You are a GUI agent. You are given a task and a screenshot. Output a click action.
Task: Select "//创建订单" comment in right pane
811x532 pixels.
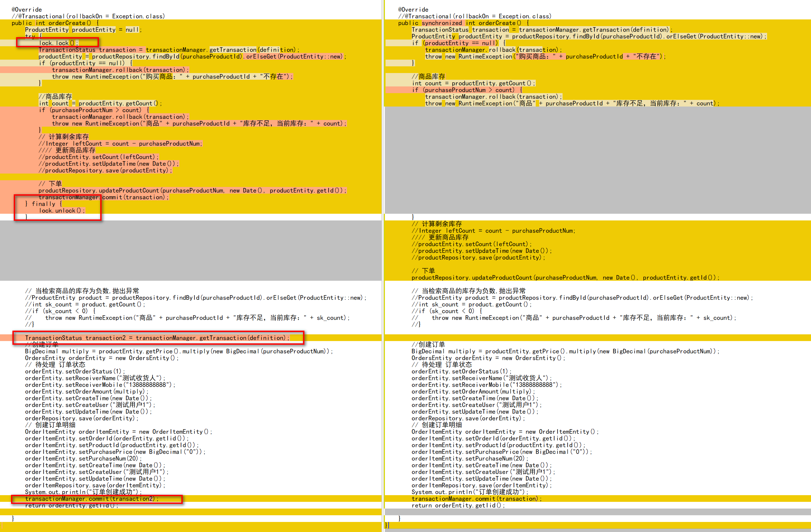pyautogui.click(x=428, y=344)
